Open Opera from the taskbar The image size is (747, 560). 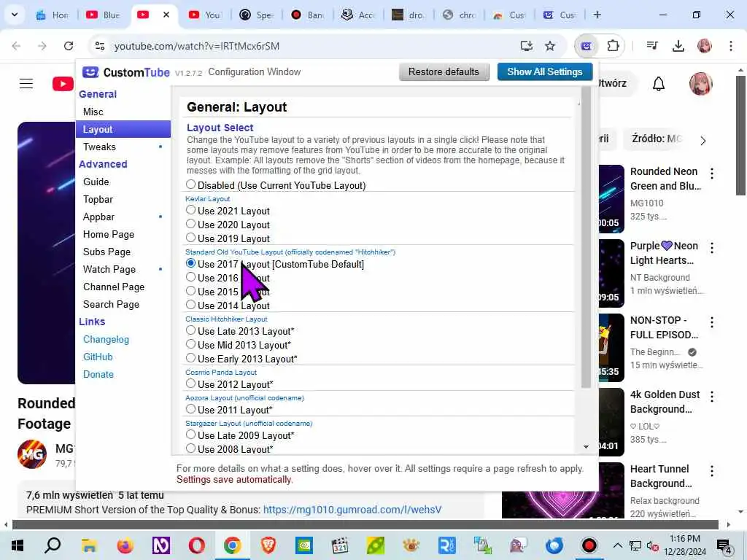(196, 545)
